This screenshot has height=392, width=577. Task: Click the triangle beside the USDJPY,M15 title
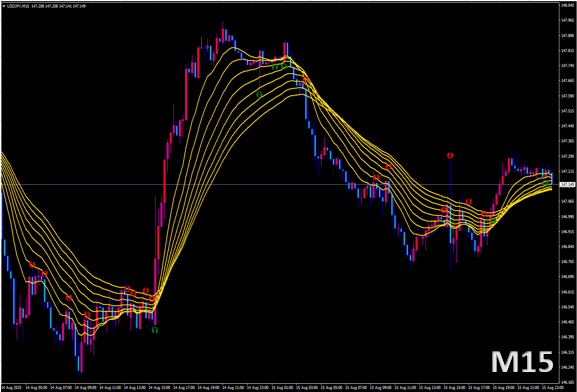4,6
